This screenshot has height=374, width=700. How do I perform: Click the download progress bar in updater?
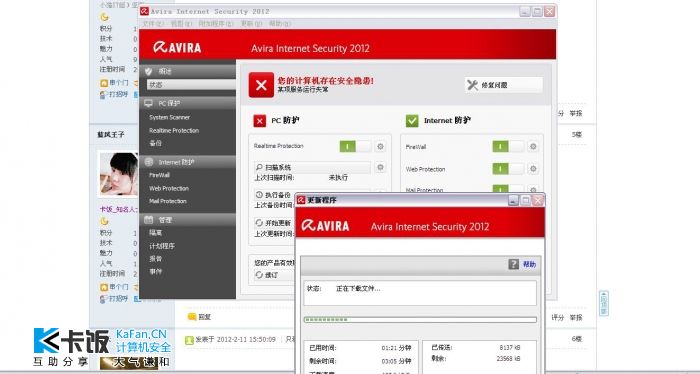point(420,320)
